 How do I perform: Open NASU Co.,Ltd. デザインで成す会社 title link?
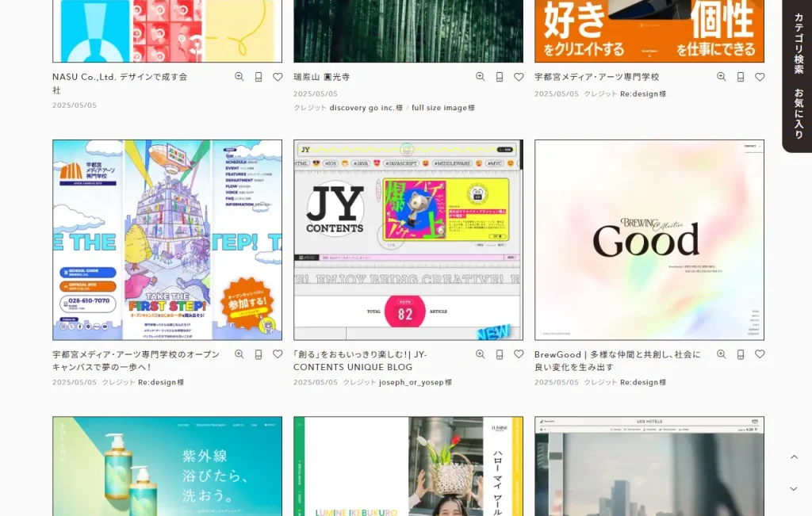pos(120,83)
